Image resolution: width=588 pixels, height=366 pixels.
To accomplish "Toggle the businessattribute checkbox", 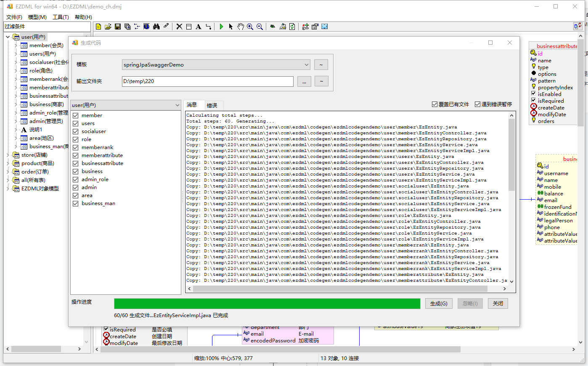I will (x=76, y=163).
